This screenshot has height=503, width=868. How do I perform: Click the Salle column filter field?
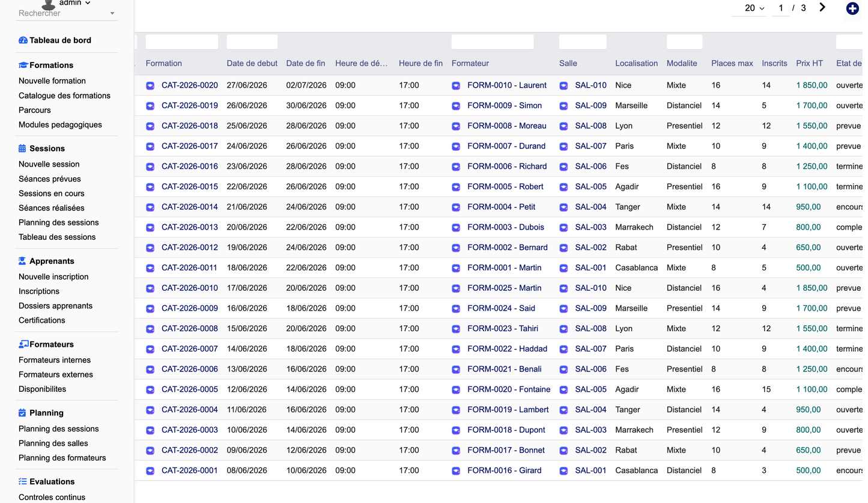[583, 41]
